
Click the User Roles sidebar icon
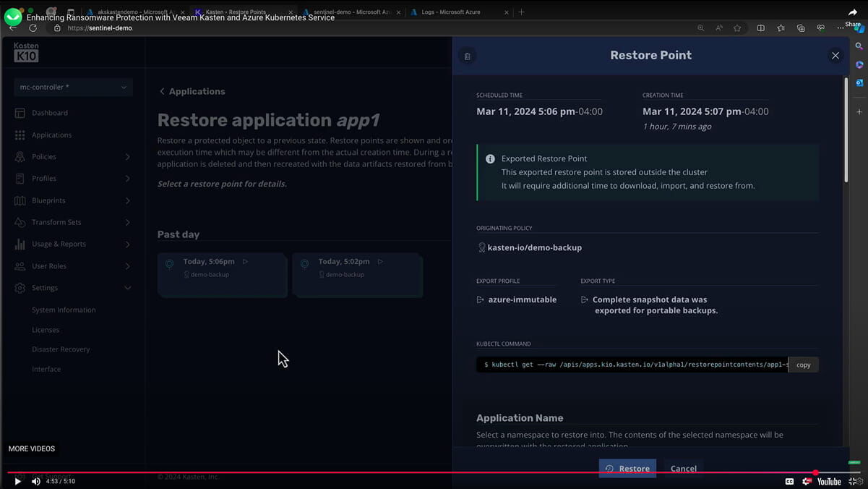[20, 266]
